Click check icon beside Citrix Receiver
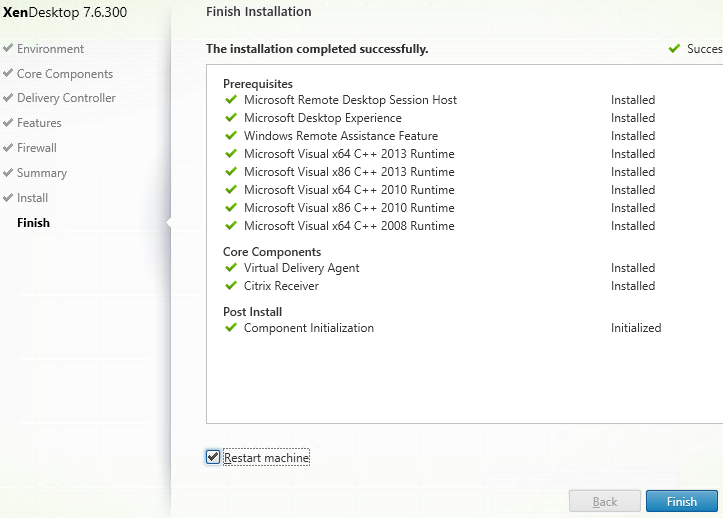 click(x=231, y=286)
